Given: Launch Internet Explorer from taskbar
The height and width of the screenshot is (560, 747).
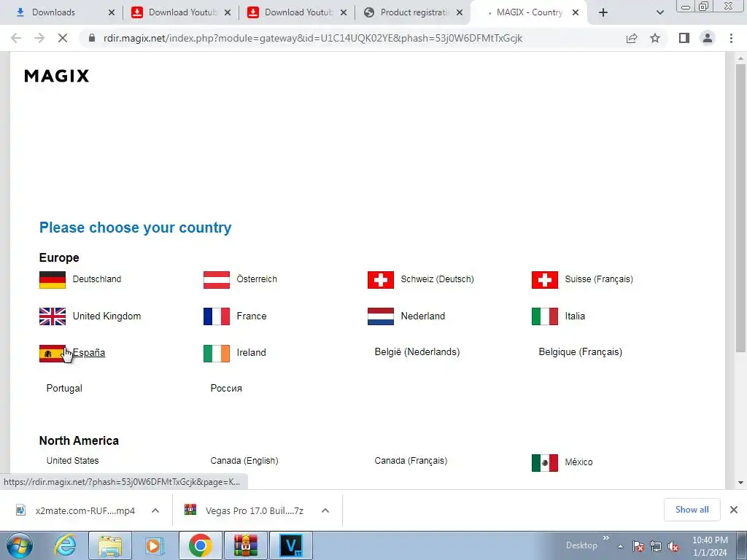Looking at the screenshot, I should (x=65, y=545).
